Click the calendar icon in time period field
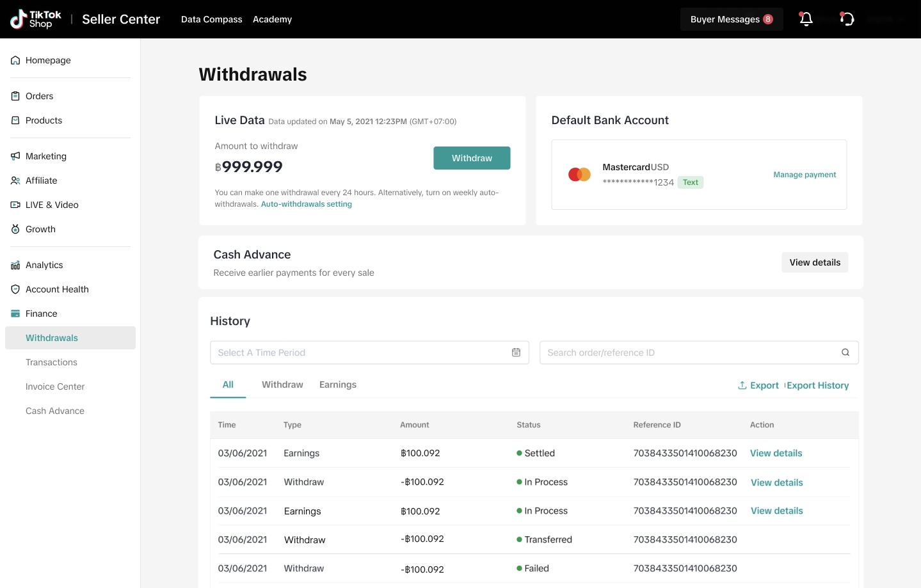This screenshot has width=921, height=588. [516, 353]
